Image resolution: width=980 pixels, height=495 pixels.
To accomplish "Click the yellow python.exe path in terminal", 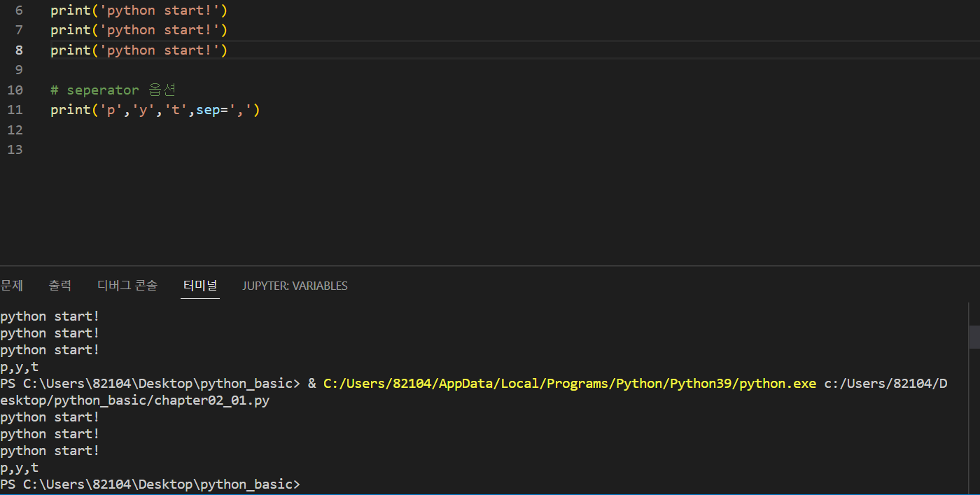I will [569, 384].
